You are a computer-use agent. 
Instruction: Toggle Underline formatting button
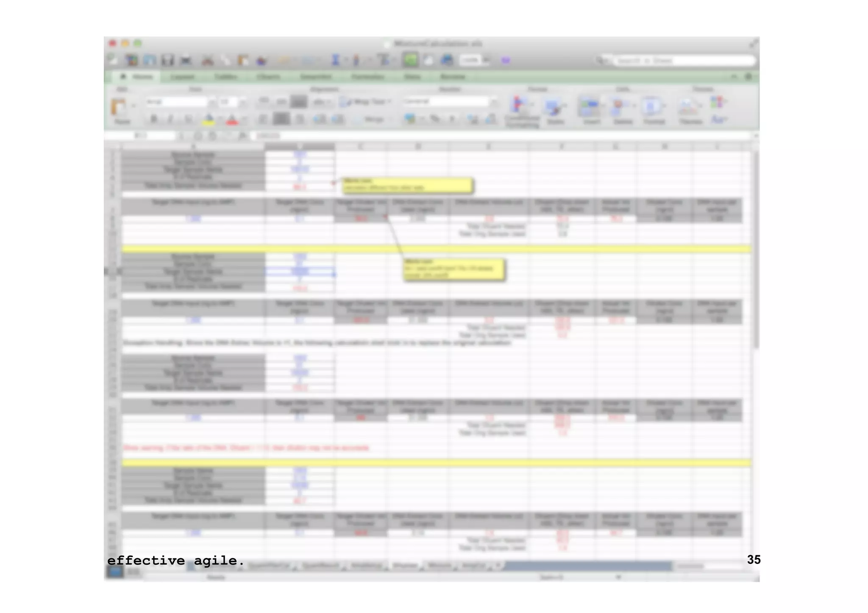(188, 119)
